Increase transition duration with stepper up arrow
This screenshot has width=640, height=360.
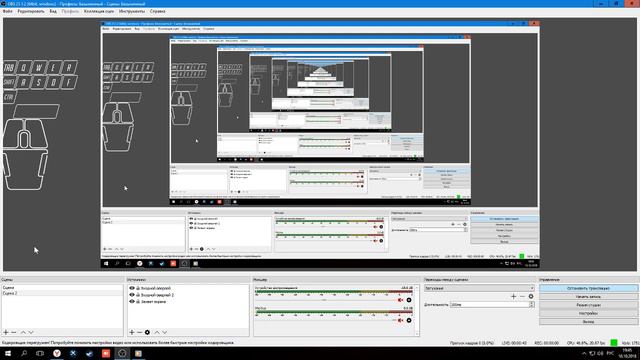pyautogui.click(x=531, y=303)
